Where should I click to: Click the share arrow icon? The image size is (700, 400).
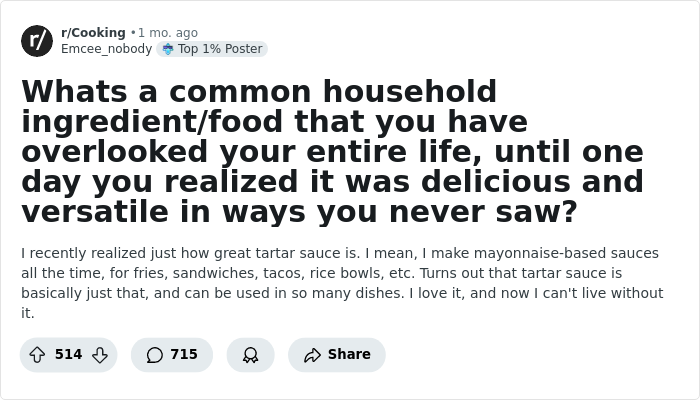tap(311, 355)
